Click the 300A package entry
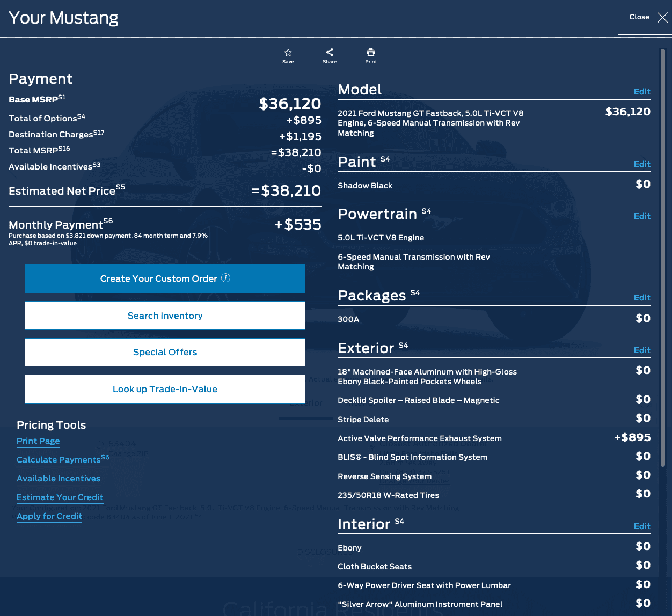The height and width of the screenshot is (616, 672). pyautogui.click(x=348, y=319)
